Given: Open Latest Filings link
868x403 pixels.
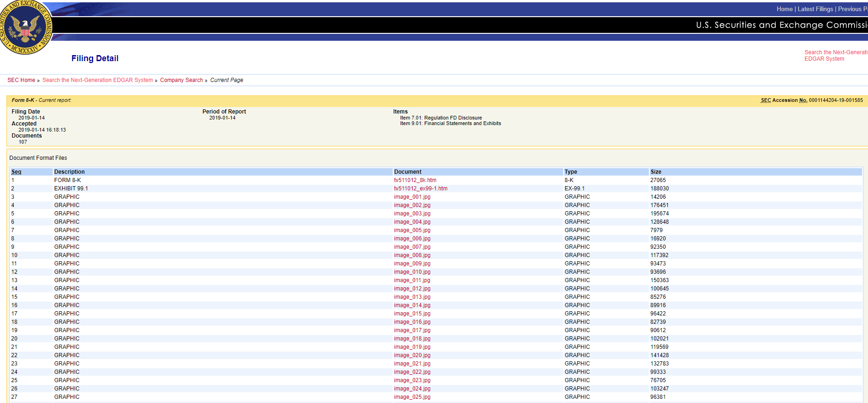Looking at the screenshot, I should pos(815,9).
